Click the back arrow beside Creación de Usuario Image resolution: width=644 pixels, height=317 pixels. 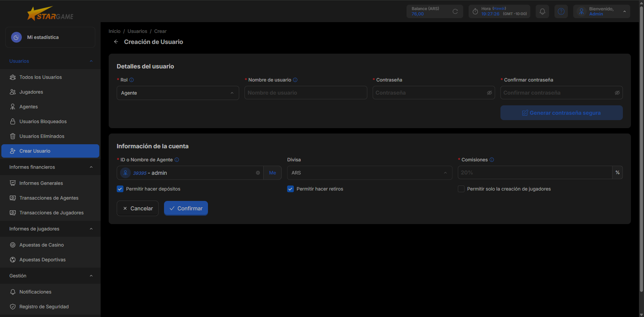116,42
